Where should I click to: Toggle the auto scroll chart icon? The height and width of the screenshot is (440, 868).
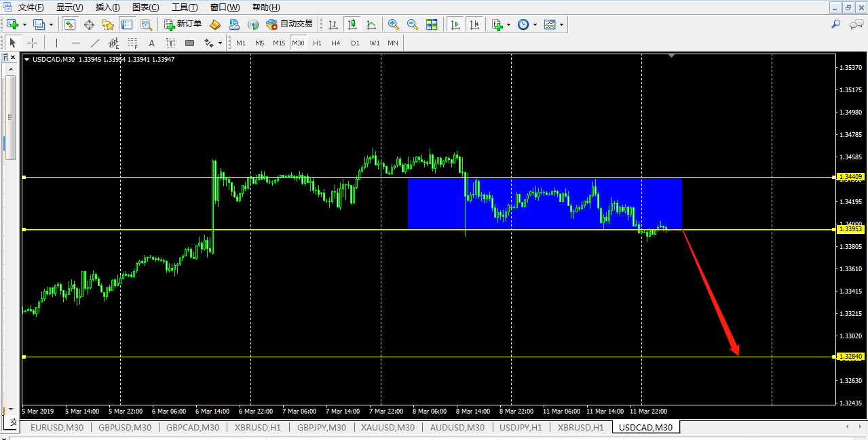[x=455, y=24]
